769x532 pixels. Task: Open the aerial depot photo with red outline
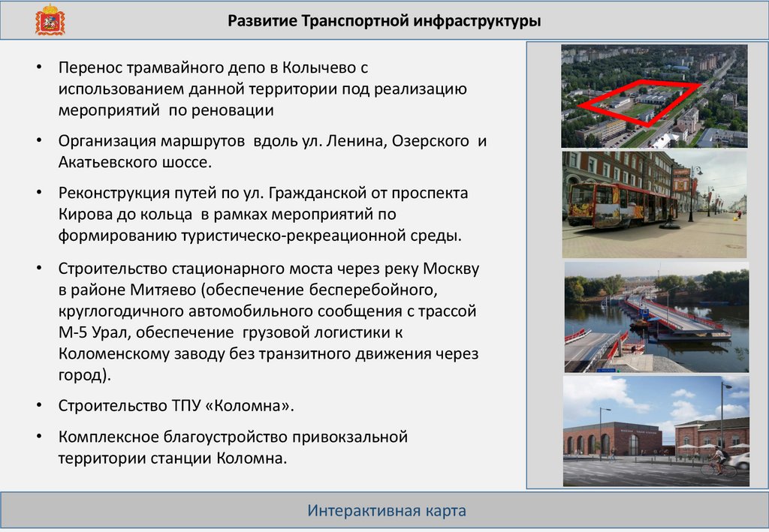654,96
